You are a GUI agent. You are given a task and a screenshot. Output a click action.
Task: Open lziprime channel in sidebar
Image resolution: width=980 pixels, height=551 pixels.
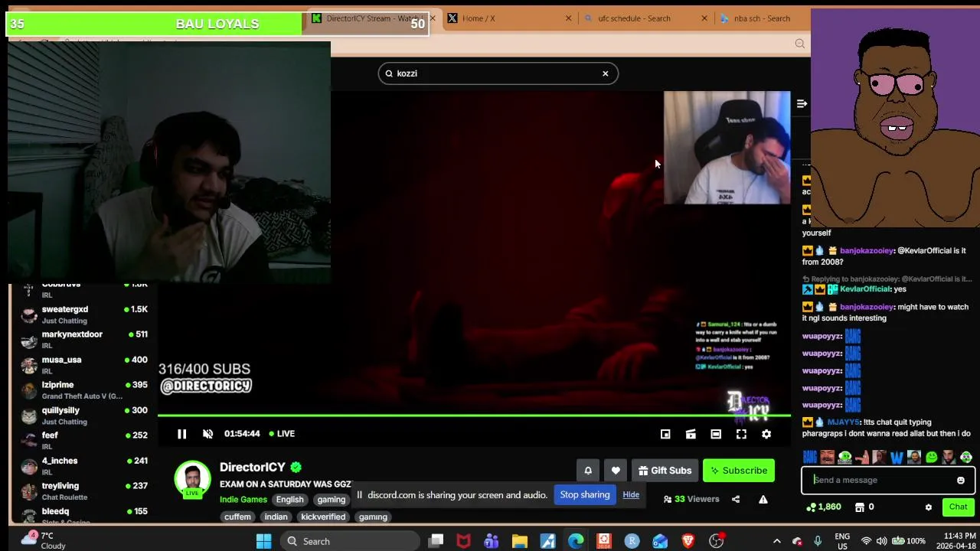(x=84, y=390)
